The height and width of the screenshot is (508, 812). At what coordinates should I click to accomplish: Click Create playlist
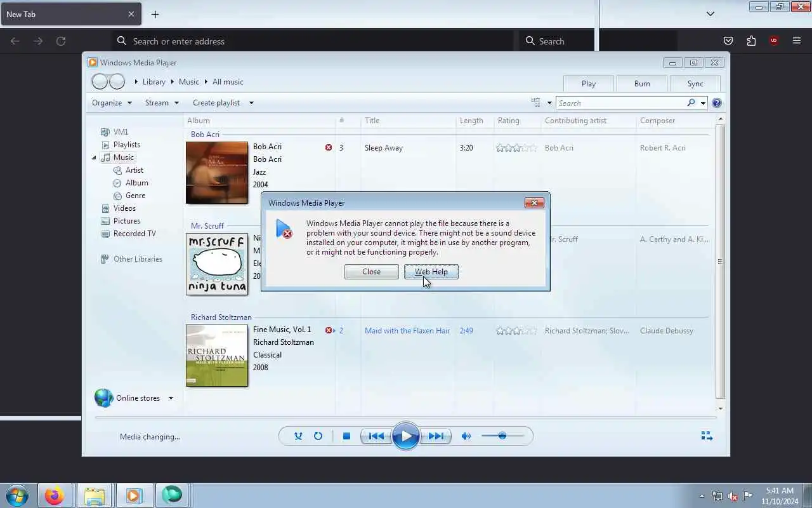coord(216,103)
